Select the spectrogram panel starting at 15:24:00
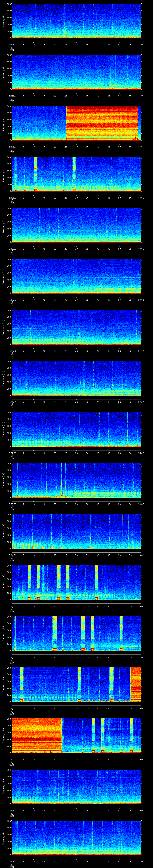This screenshot has width=153, height=868. pos(77,531)
